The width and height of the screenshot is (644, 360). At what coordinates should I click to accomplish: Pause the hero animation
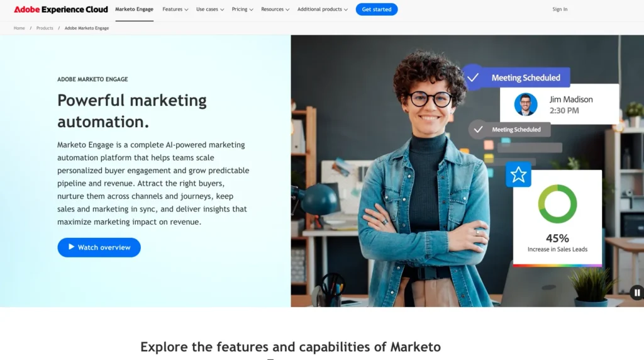pos(637,293)
